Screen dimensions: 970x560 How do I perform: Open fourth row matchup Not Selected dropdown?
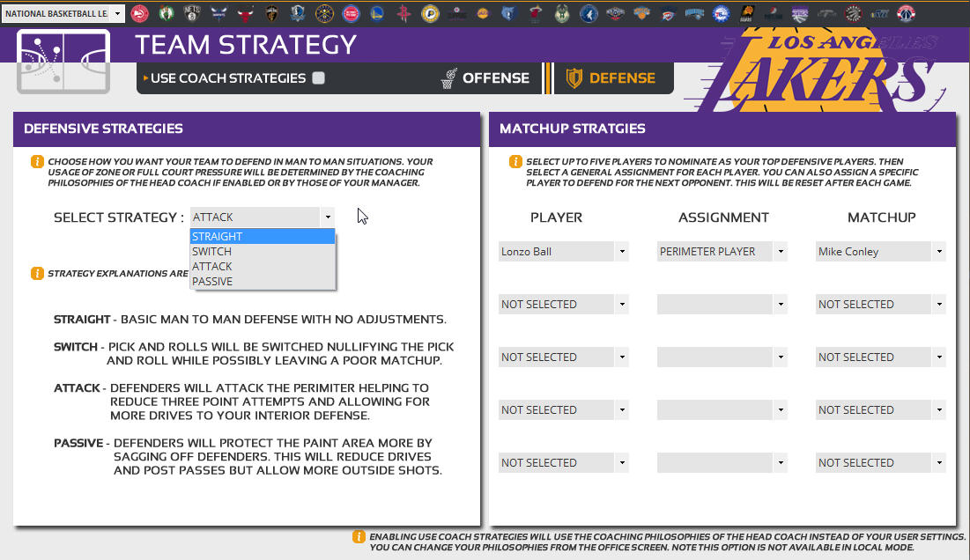[881, 409]
